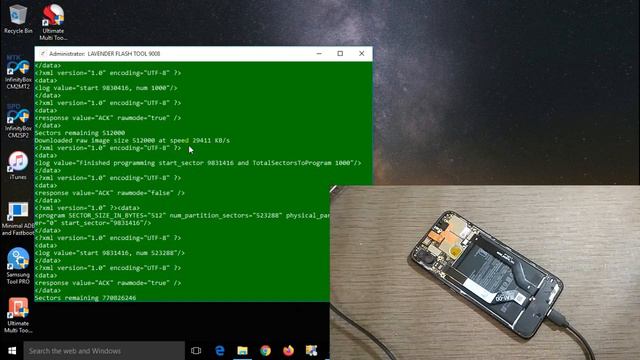Launch Microsoft Edge from taskbar
Viewport: 640px width, 360px height.
(x=220, y=351)
